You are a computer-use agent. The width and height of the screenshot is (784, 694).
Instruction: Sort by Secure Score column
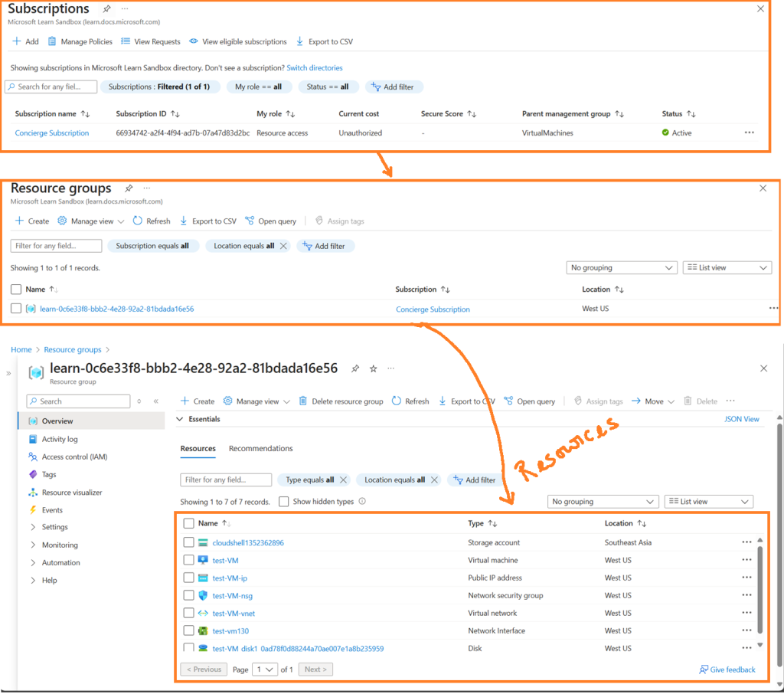click(449, 114)
